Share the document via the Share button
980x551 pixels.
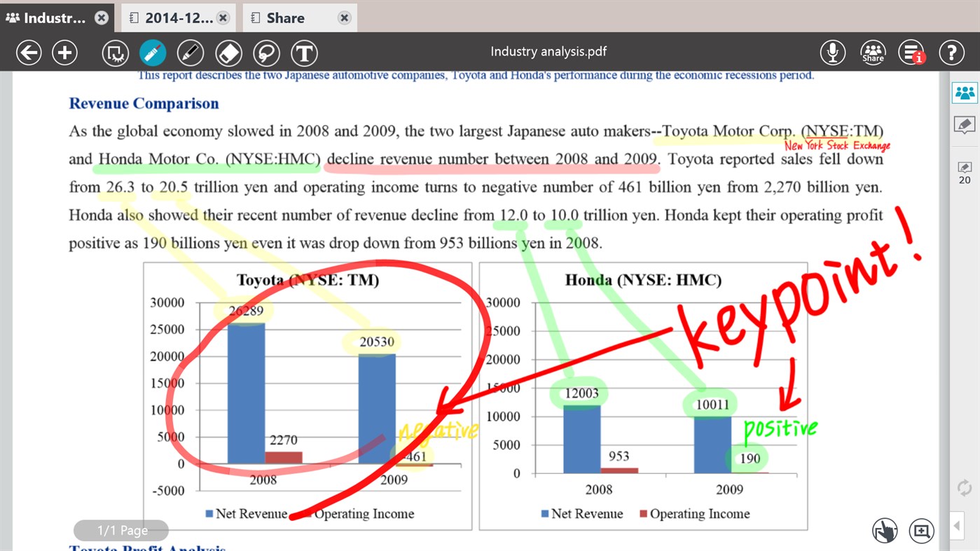(873, 51)
